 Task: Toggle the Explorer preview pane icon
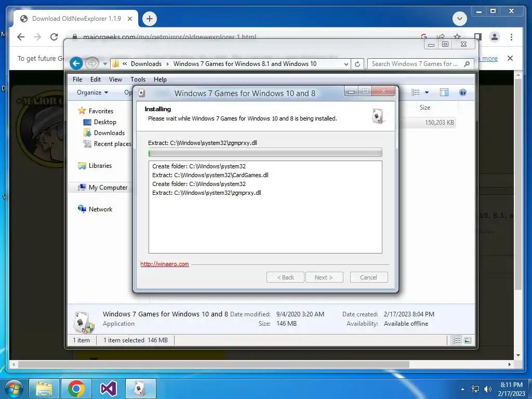(x=444, y=92)
